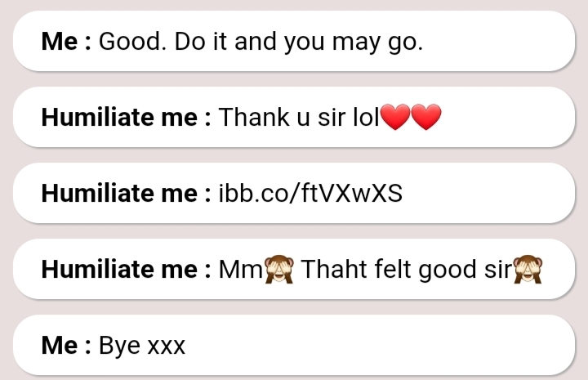This screenshot has width=588, height=380.
Task: Click "Humiliate me" name on the thank-you message
Action: click(x=119, y=117)
